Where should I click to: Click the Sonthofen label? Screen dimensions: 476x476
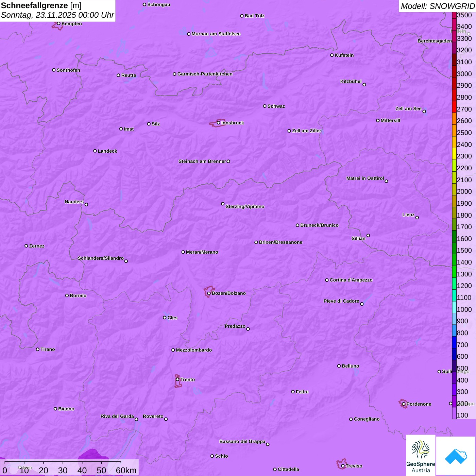pyautogui.click(x=68, y=70)
